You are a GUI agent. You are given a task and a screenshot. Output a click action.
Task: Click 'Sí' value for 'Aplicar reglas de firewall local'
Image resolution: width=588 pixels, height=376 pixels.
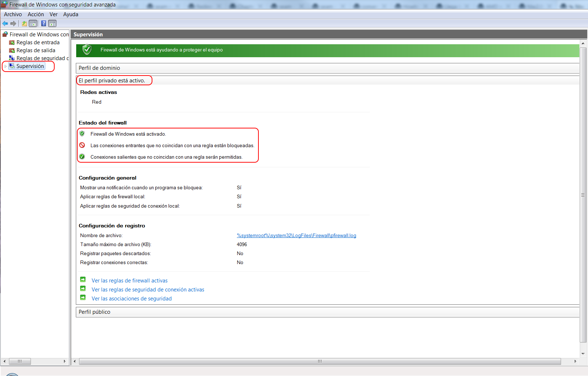tap(239, 196)
